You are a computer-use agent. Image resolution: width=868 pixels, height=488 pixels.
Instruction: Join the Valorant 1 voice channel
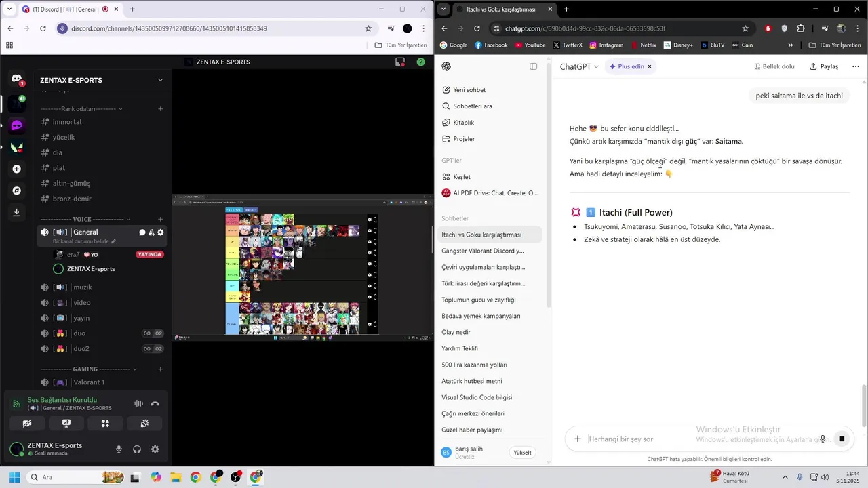(102, 382)
